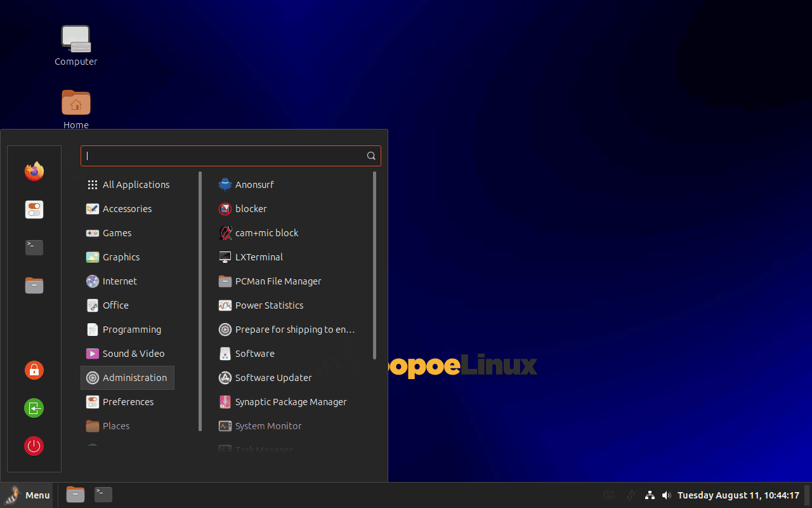The image size is (812, 508).
Task: Launch System Monitor
Action: tap(287, 426)
